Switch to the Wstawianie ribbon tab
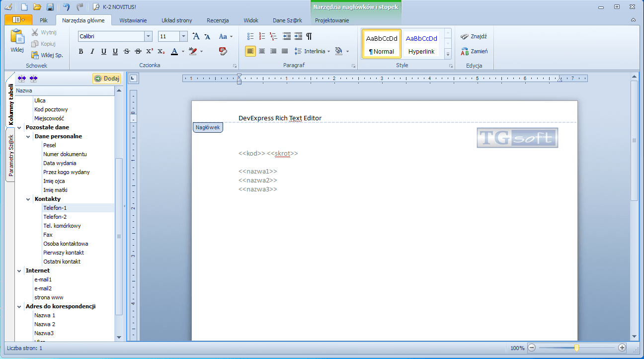This screenshot has width=644, height=359. [133, 20]
